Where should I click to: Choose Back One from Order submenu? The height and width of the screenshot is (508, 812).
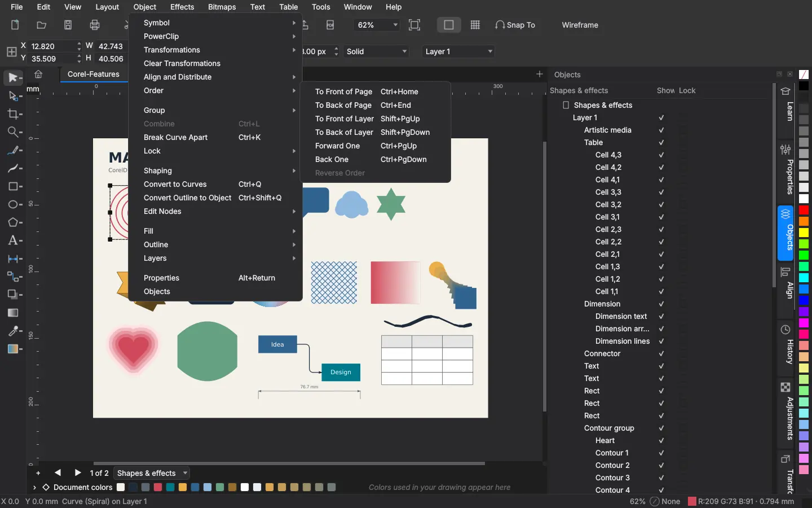pyautogui.click(x=375, y=159)
